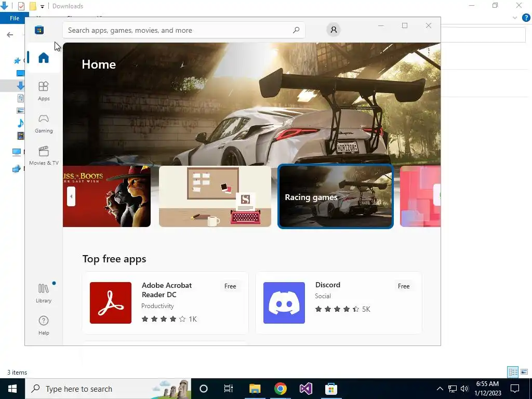532x399 pixels.
Task: Launch Google Chrome from the taskbar
Action: [280, 389]
